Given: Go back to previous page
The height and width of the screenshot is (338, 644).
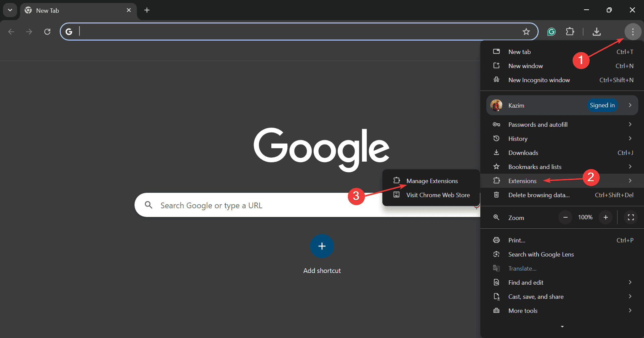Looking at the screenshot, I should coord(11,32).
